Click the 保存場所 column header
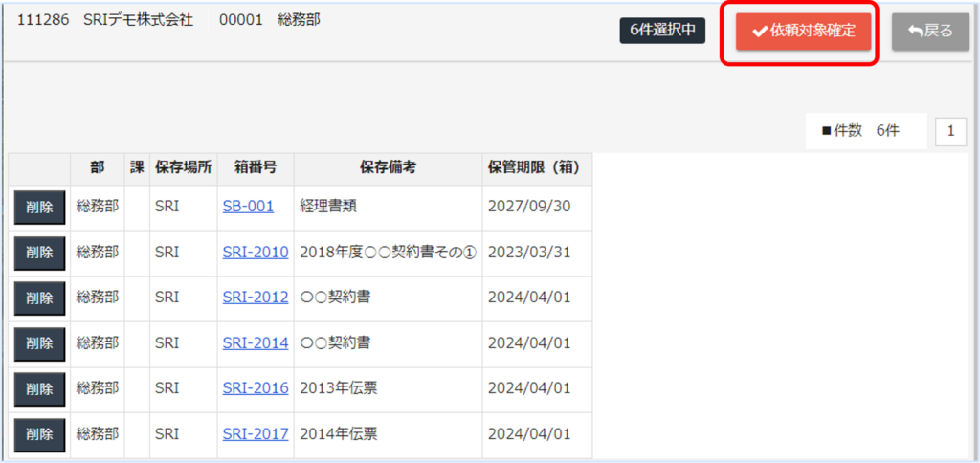The width and height of the screenshot is (980, 463). (184, 168)
